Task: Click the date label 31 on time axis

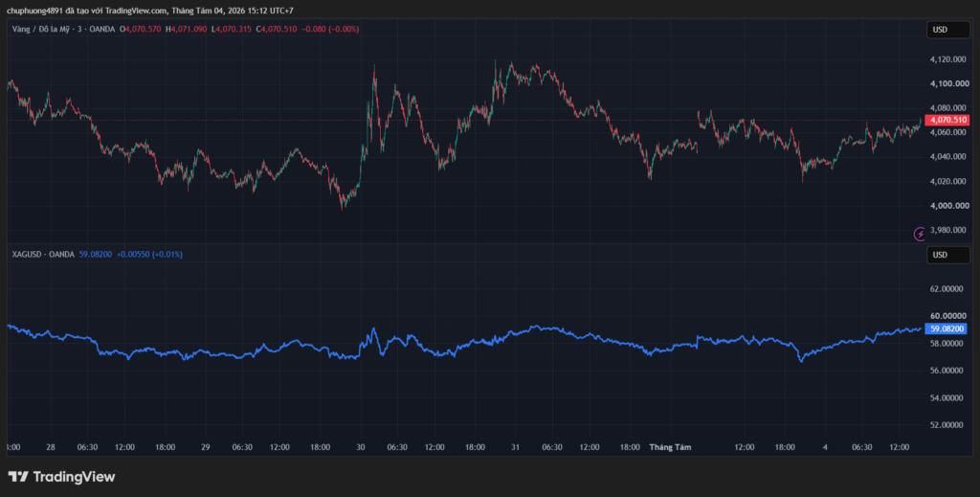Action: [x=516, y=447]
